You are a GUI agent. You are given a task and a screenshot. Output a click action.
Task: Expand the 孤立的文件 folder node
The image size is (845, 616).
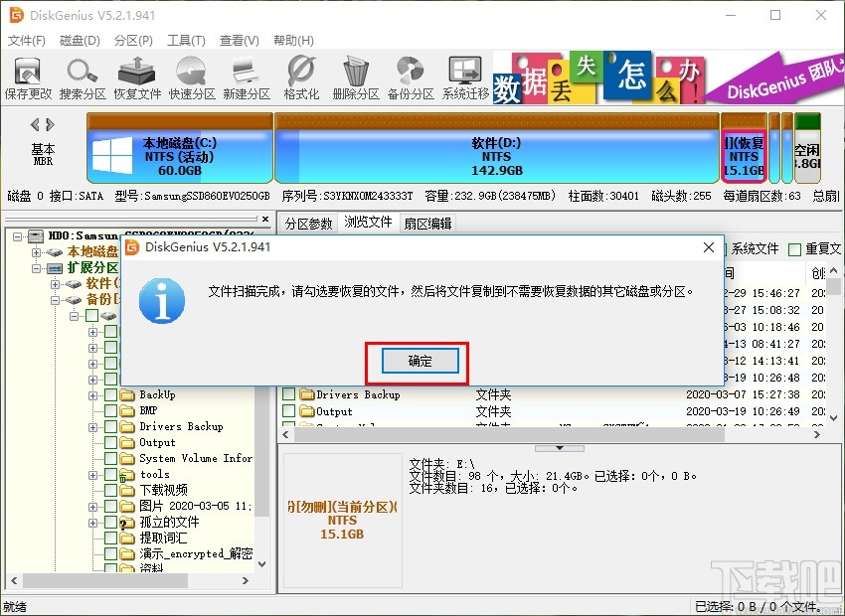[92, 523]
